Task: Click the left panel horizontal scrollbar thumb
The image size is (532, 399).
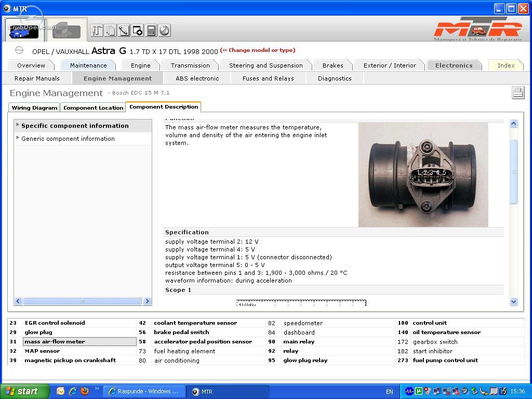Action: [82, 301]
